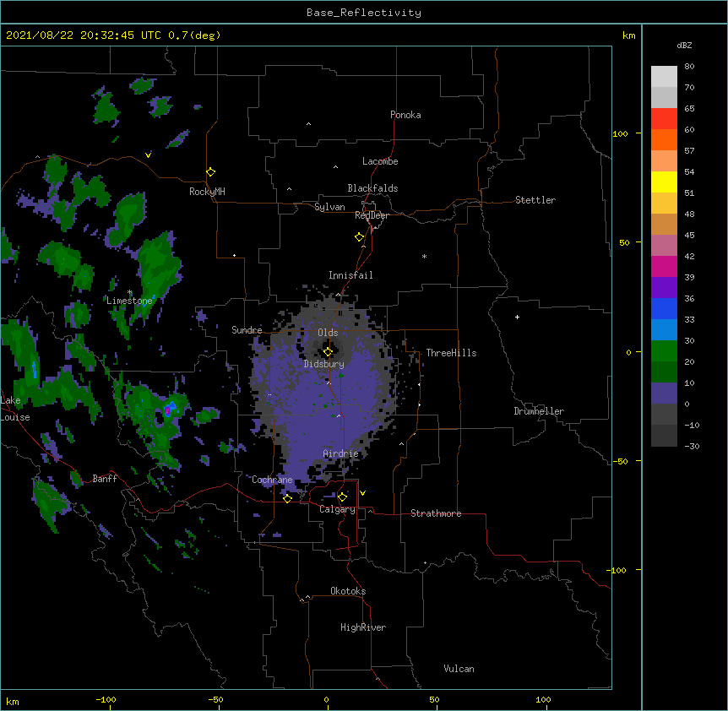Viewport: 728px width, 711px height.
Task: Pick the purple 36–39 dBZ legend swatch
Action: point(664,288)
